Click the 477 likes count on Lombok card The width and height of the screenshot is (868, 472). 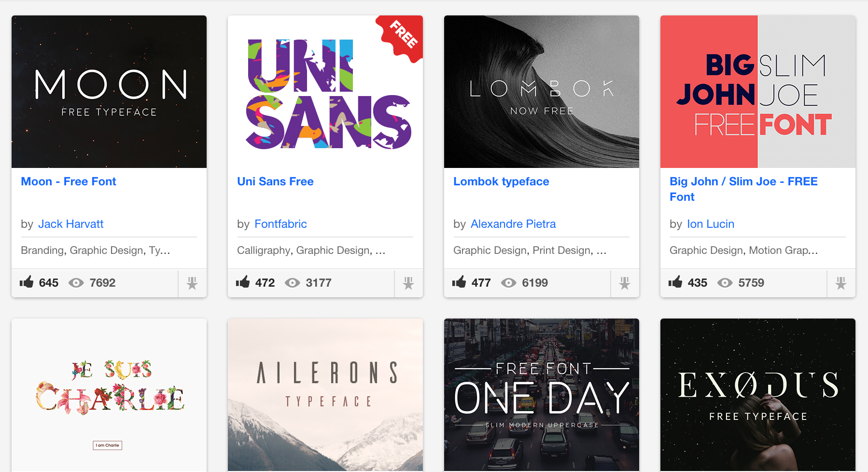click(x=481, y=283)
